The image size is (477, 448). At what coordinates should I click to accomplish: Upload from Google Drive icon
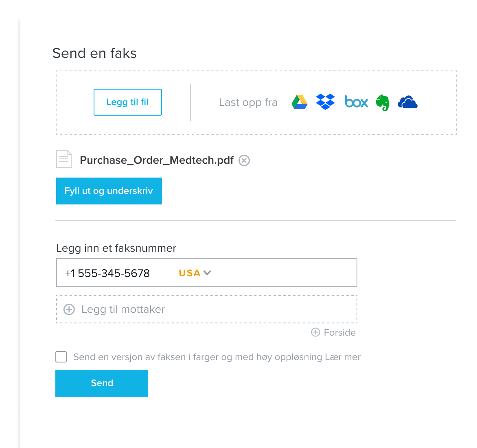(299, 102)
